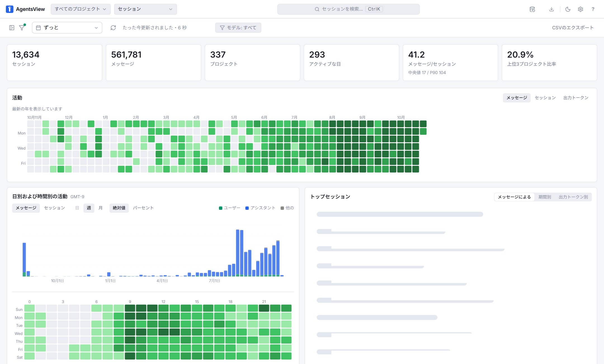Click the AgentsView logo icon
Viewport: 604px width, 364px height.
[x=10, y=9]
